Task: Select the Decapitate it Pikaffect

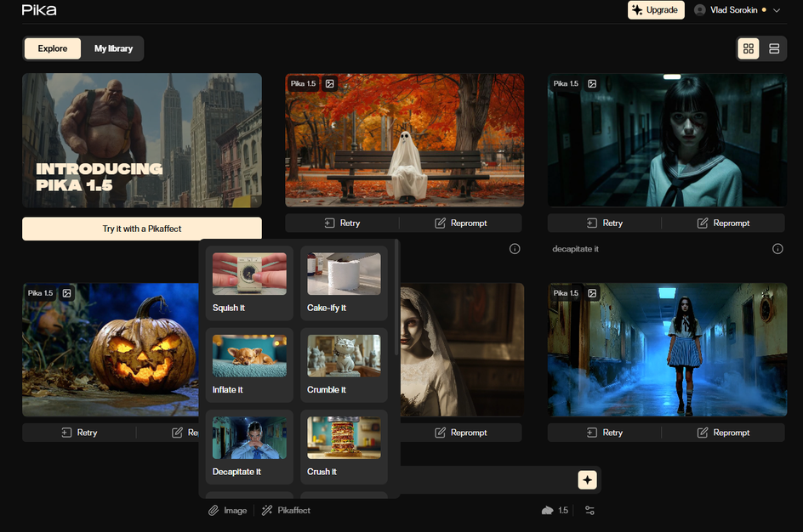Action: (249, 447)
